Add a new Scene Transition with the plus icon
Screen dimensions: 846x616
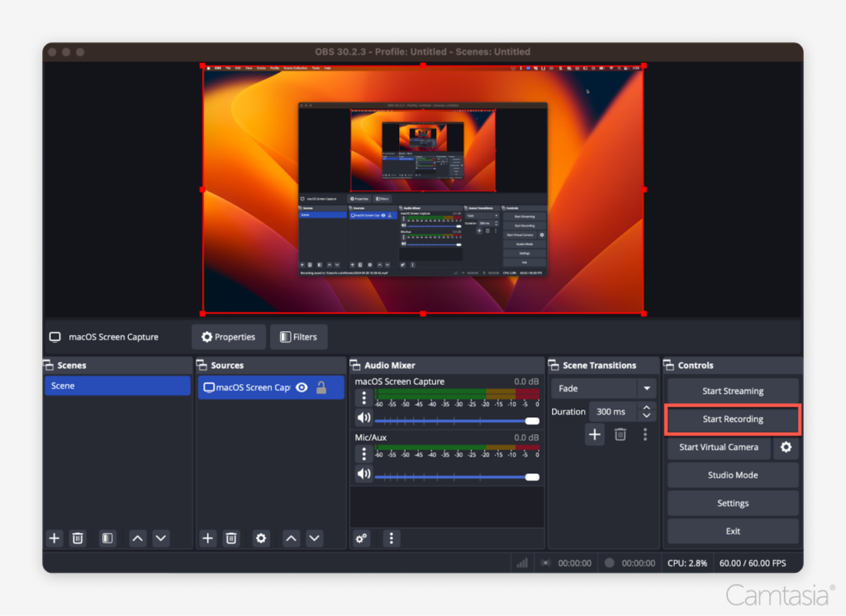tap(594, 434)
